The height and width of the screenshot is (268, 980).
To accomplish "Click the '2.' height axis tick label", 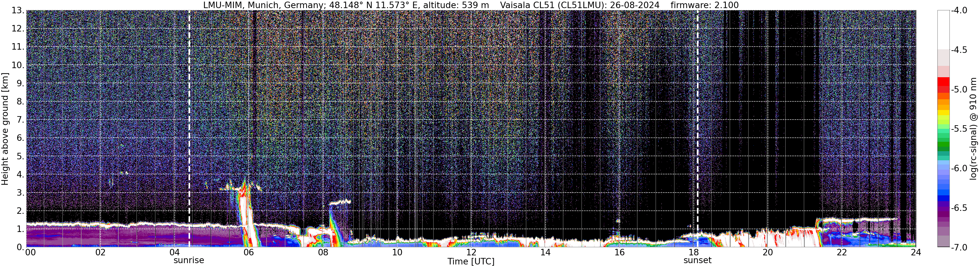I will (20, 211).
